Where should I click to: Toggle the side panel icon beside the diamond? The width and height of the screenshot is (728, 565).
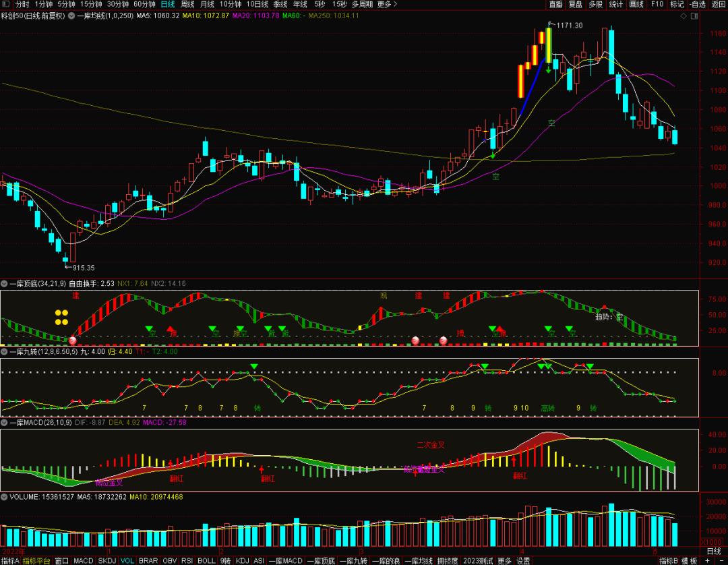pos(694,16)
